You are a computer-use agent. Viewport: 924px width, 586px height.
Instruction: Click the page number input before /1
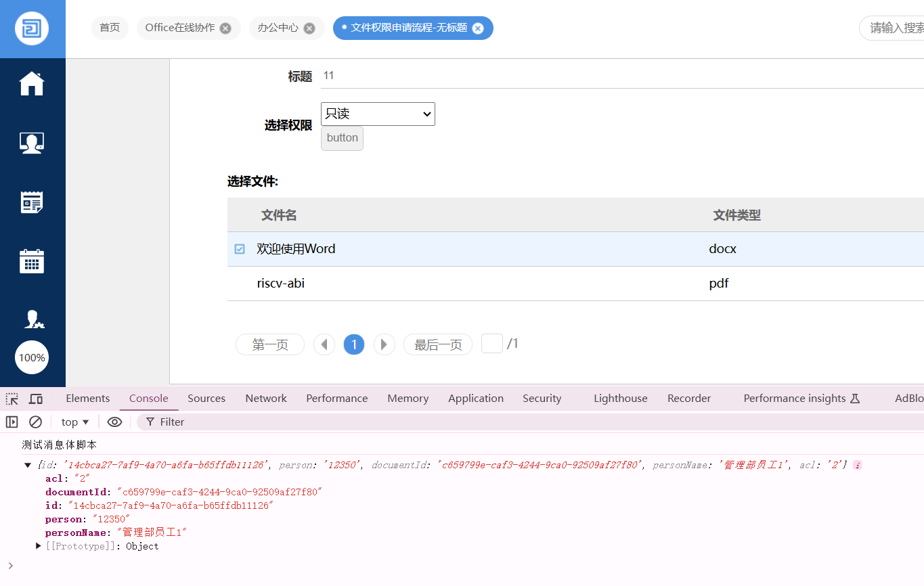[x=492, y=344]
